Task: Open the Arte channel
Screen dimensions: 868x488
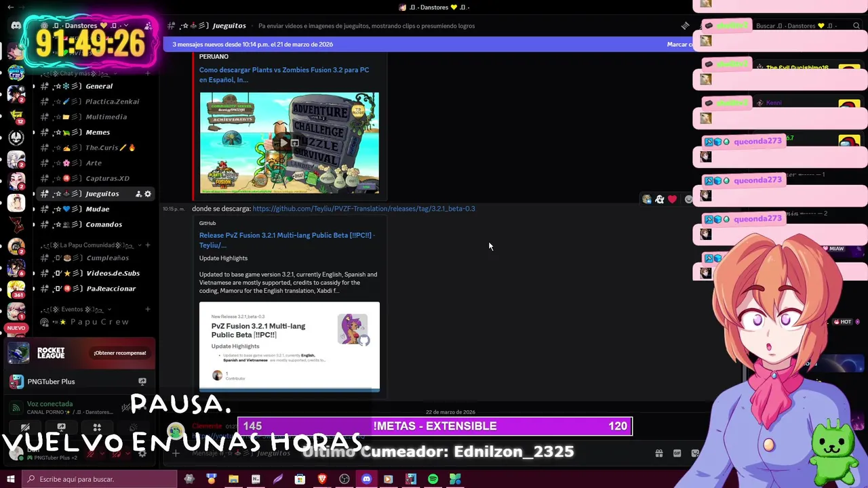Action: (x=95, y=163)
